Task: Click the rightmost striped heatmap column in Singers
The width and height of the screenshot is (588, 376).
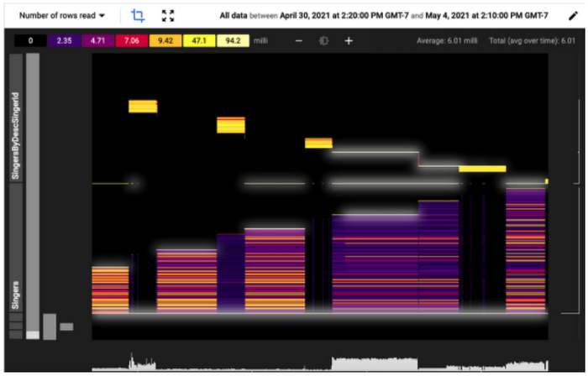Action: [525, 250]
